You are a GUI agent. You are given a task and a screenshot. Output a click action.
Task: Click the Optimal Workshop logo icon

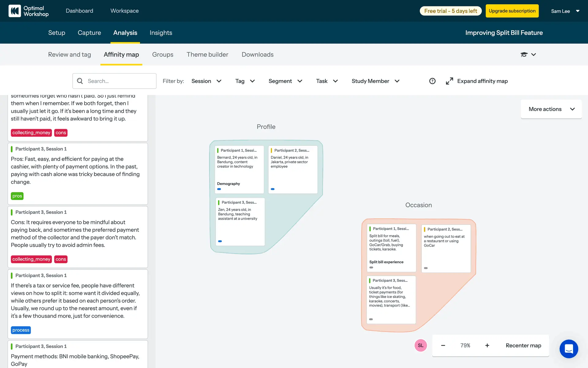coord(15,11)
